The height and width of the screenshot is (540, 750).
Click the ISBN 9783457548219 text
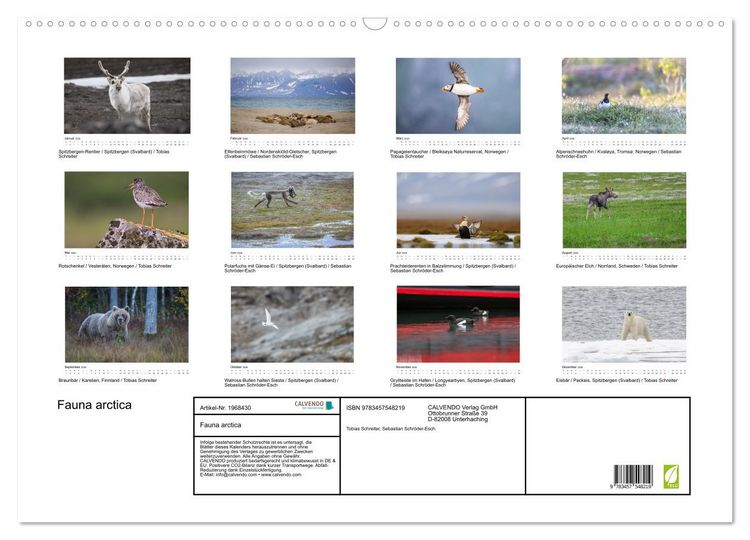[375, 408]
